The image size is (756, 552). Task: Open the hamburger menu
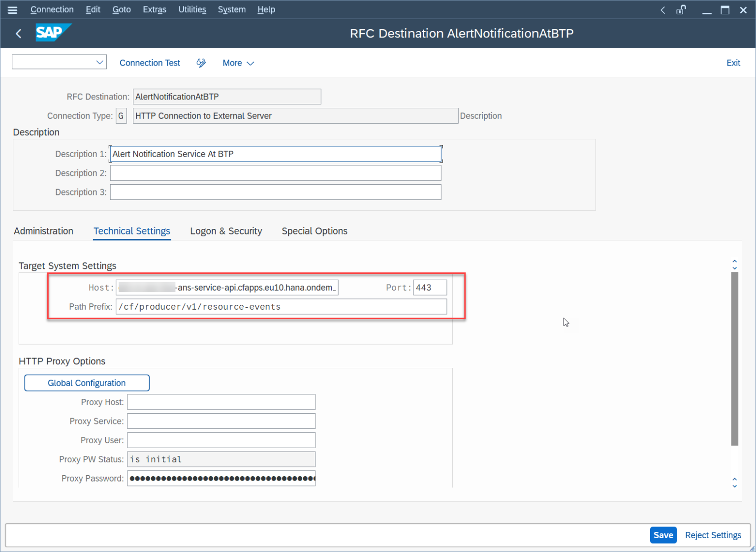tap(12, 9)
